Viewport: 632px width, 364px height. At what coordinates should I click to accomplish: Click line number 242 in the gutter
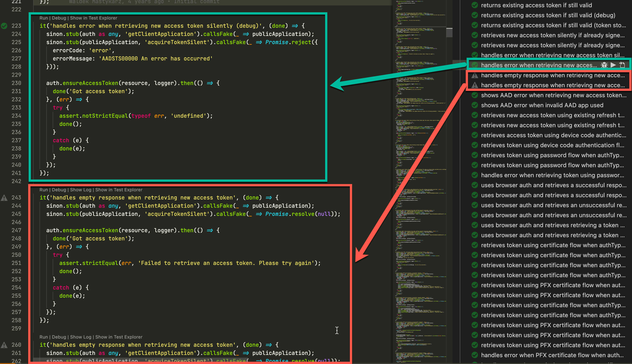16,181
